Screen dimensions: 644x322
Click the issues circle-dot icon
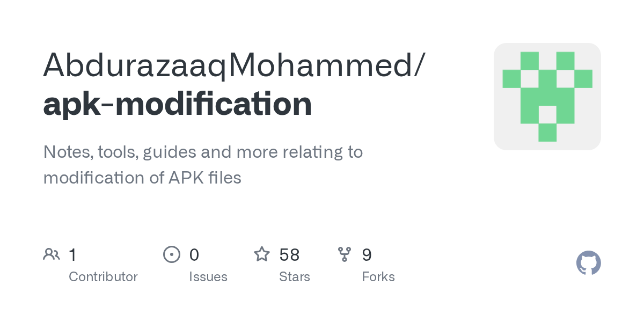171,254
